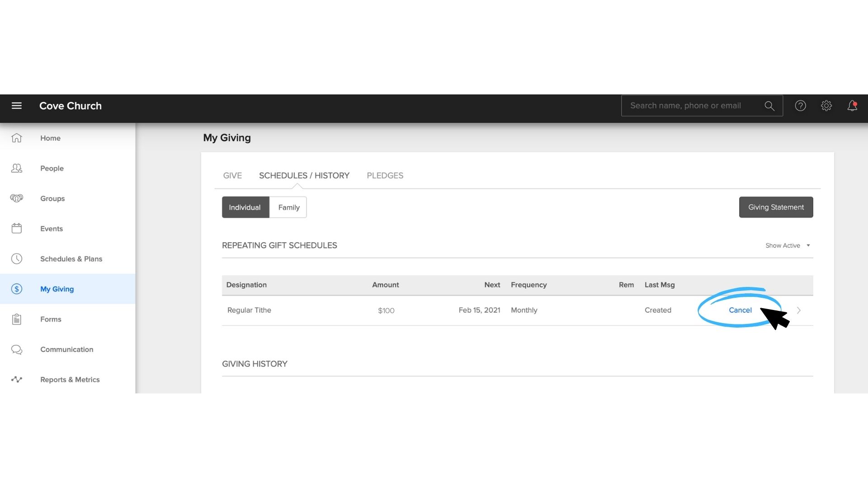Open Reports & Metrics in sidebar
The height and width of the screenshot is (488, 868).
click(x=68, y=380)
